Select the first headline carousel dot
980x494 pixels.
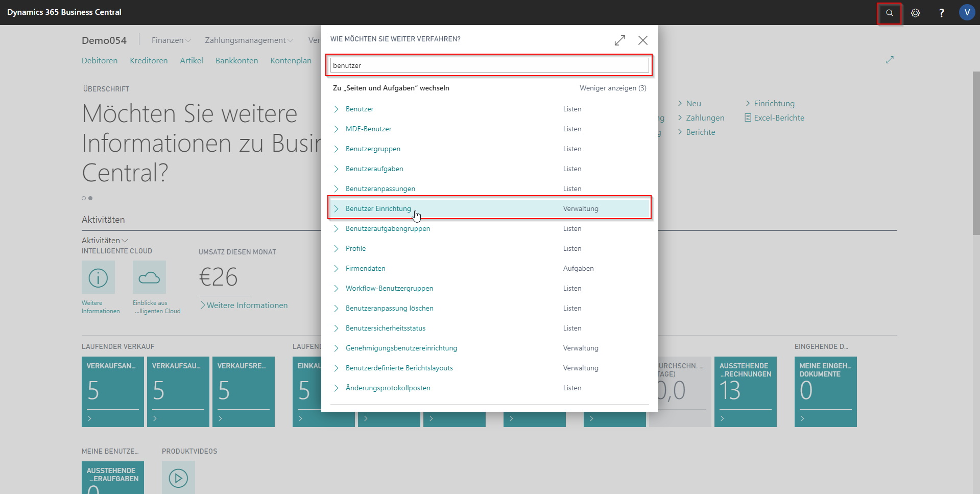pos(84,198)
